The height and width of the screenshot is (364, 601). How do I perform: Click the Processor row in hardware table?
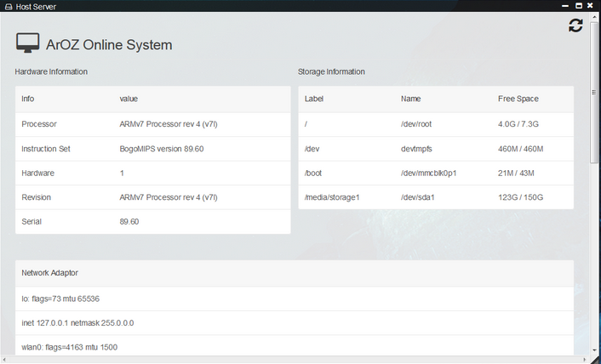click(x=39, y=124)
